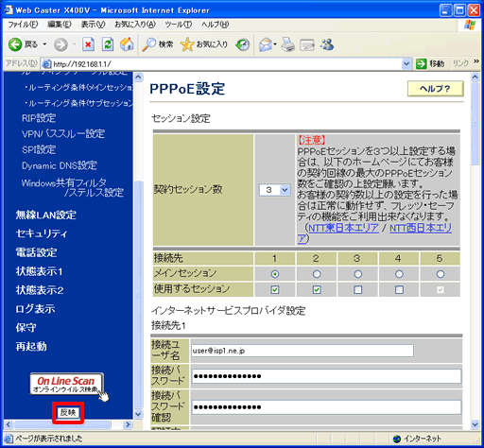
Task: Open the ツール(T) menu
Action: click(179, 25)
